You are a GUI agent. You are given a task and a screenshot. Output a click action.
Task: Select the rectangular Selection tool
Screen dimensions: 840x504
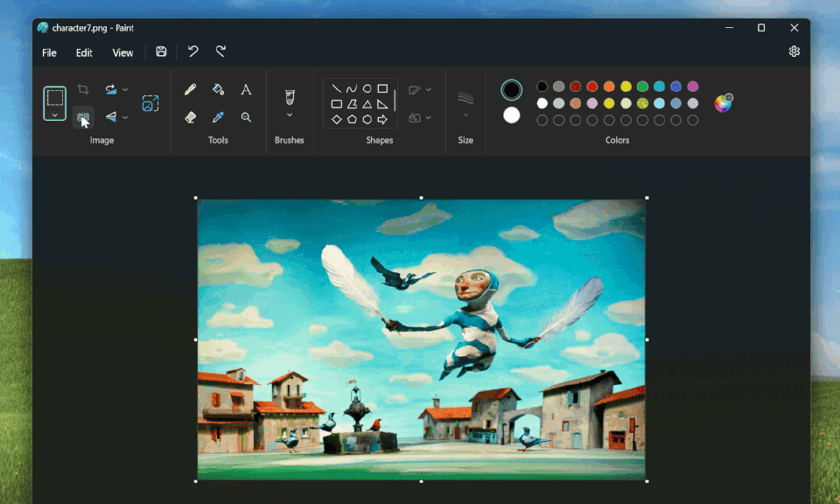(x=54, y=97)
